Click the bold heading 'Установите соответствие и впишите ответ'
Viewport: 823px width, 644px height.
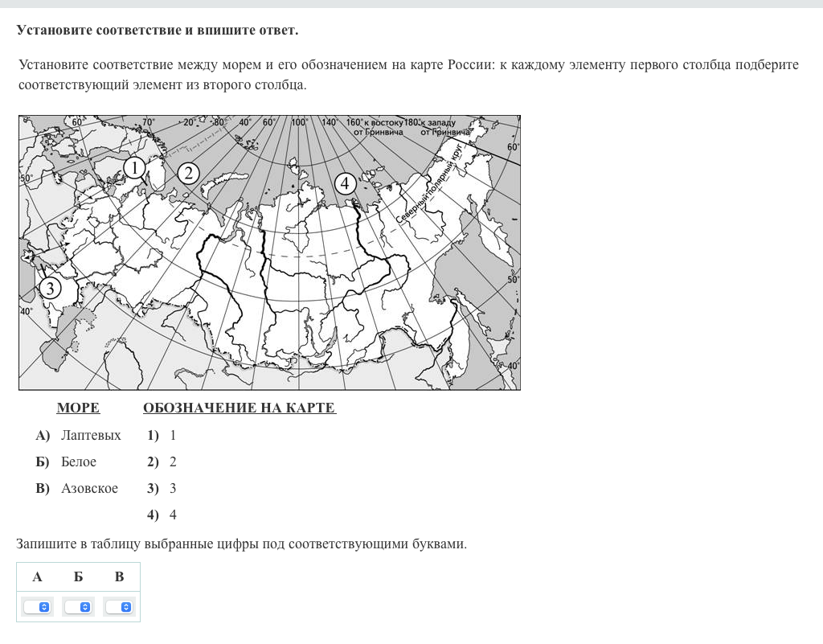click(158, 30)
